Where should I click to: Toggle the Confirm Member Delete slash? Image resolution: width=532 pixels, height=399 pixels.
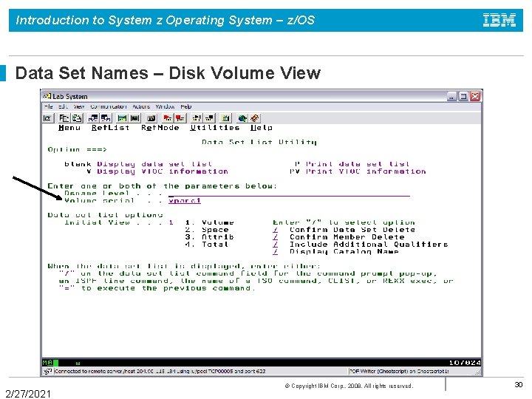tap(275, 237)
